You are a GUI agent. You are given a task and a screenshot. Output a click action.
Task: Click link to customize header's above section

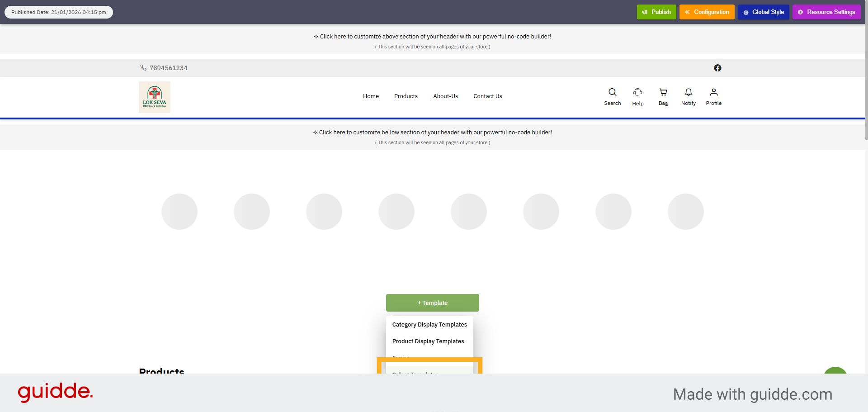click(432, 36)
